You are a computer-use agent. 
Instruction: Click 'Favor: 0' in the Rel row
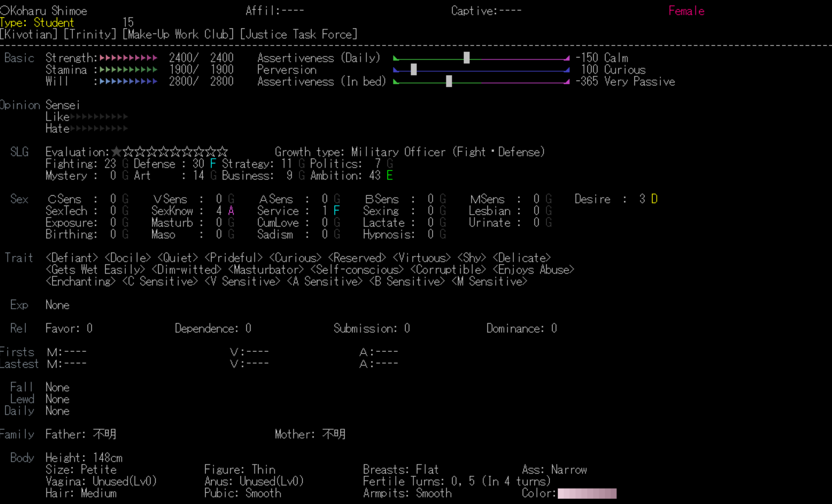69,329
